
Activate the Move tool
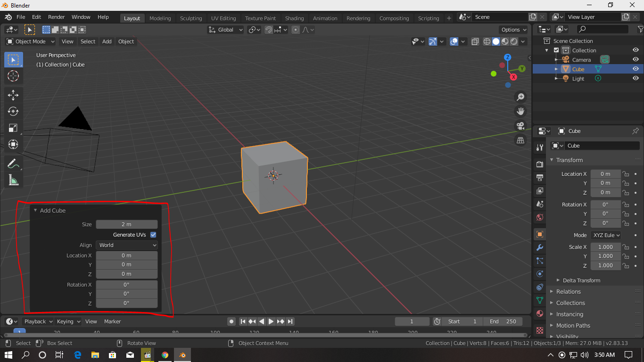point(13,95)
